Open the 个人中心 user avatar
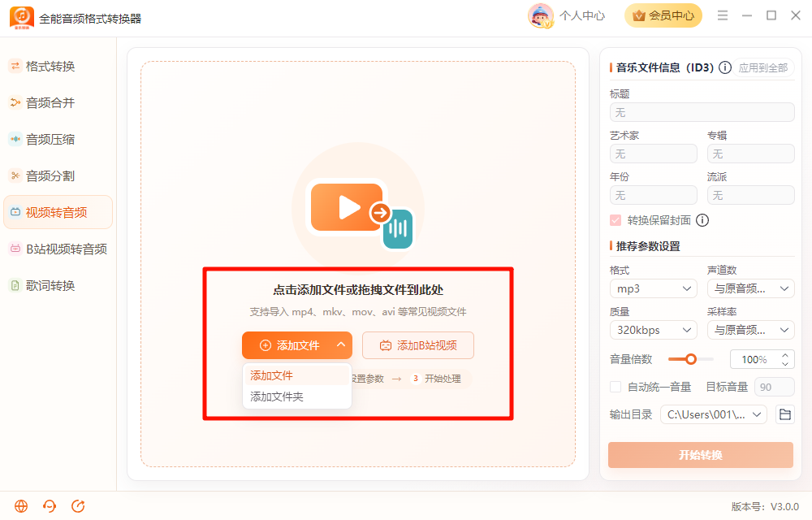Viewport: 812px width, 520px height. pyautogui.click(x=540, y=15)
